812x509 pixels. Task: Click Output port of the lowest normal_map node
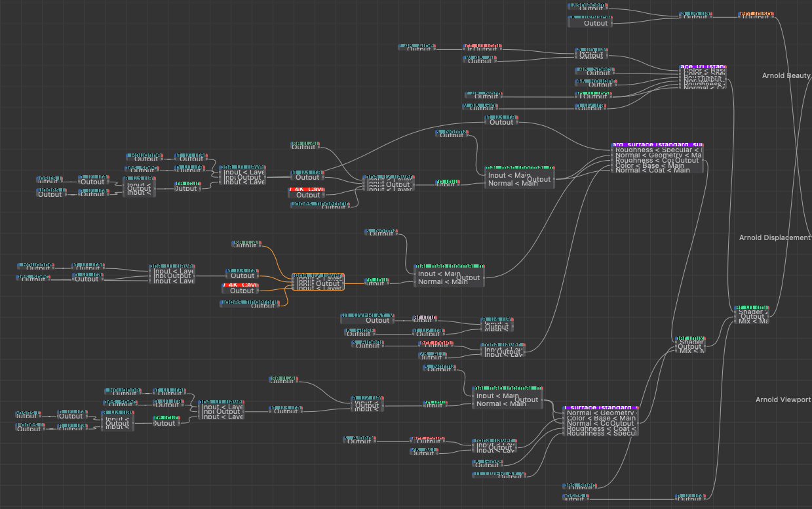pos(526,400)
